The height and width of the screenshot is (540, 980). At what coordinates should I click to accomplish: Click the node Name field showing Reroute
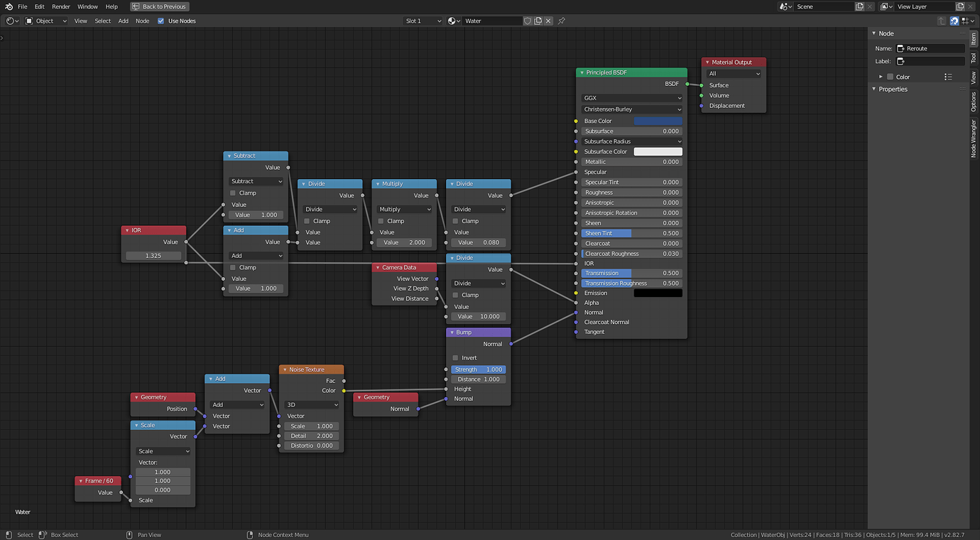click(x=930, y=48)
